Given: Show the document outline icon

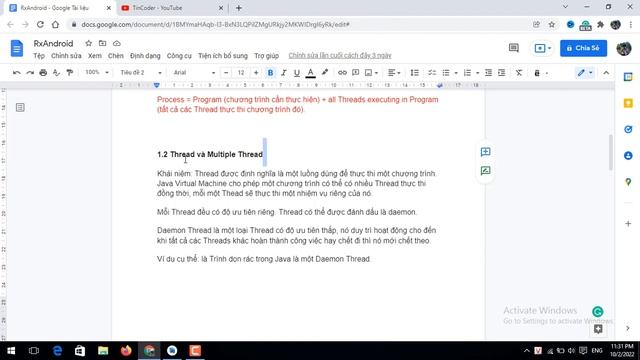Looking at the screenshot, I should 20,107.
